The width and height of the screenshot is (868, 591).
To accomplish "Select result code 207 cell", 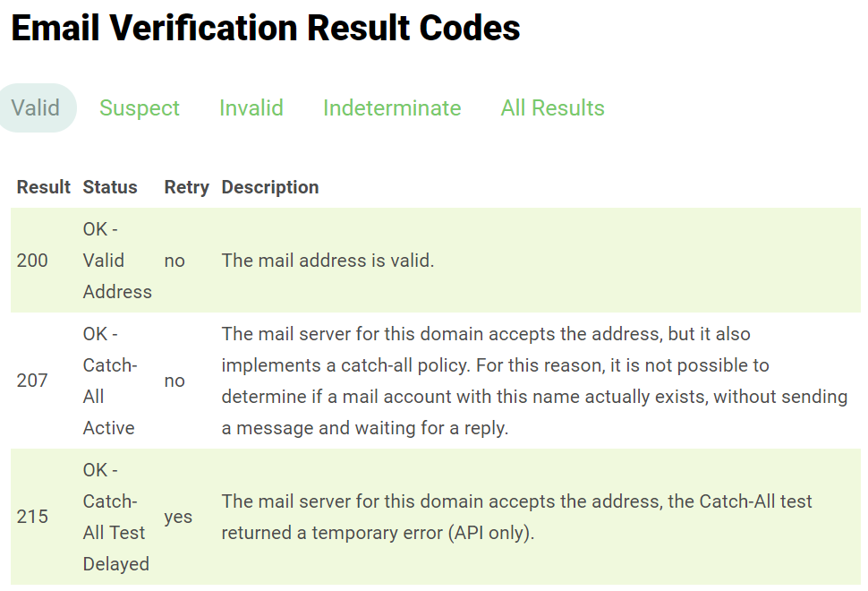I will (32, 381).
